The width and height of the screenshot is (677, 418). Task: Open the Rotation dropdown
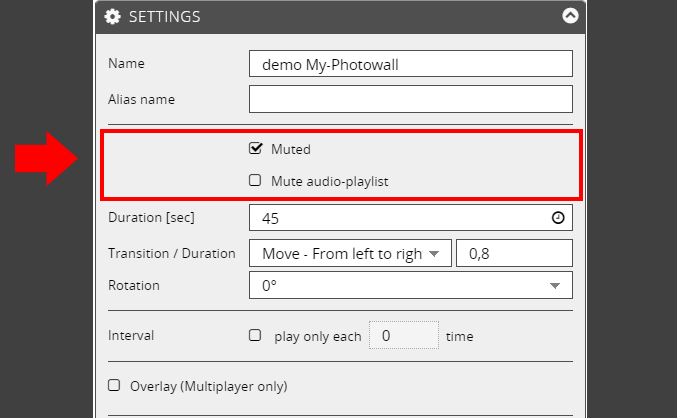click(411, 285)
